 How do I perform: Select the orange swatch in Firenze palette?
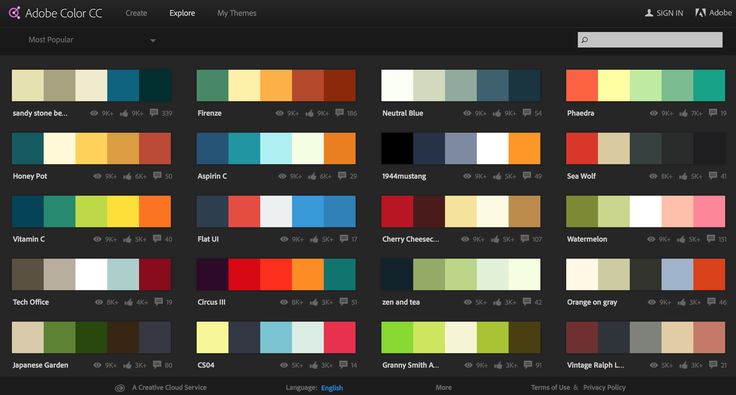point(276,85)
